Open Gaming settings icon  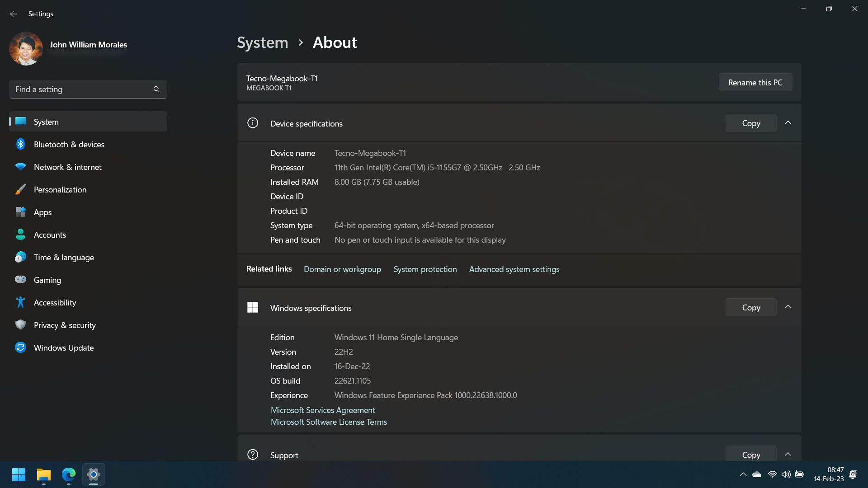pyautogui.click(x=20, y=280)
